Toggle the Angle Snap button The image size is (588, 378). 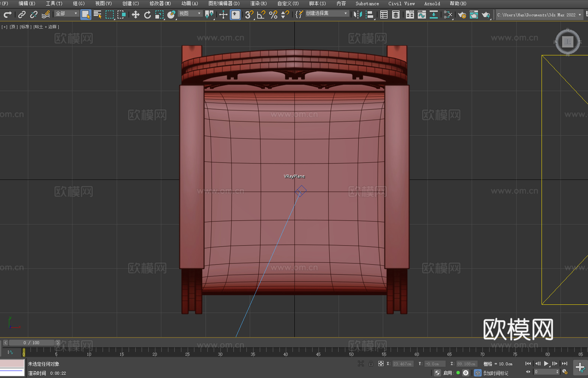pyautogui.click(x=261, y=14)
